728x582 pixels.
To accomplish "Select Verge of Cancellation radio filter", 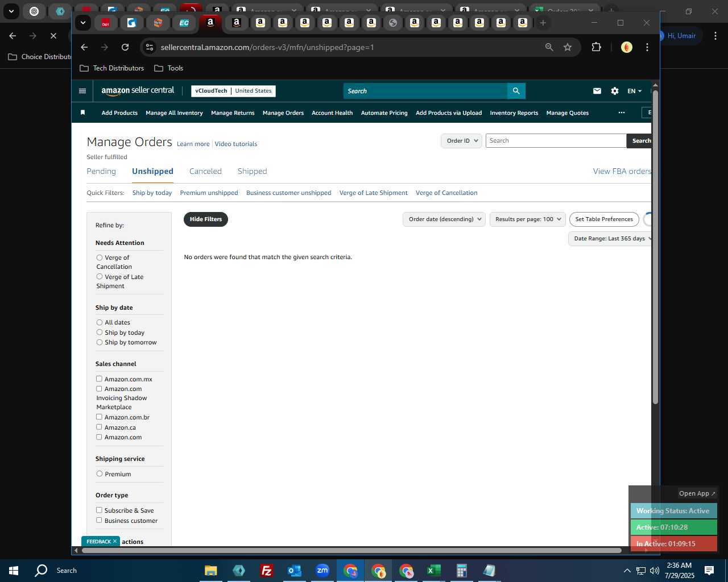I will [x=100, y=258].
